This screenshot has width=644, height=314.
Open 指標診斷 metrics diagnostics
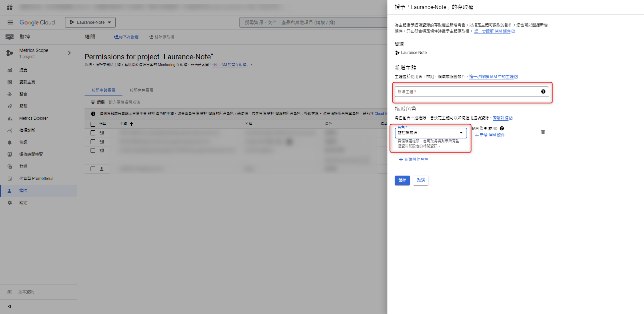coord(27,130)
